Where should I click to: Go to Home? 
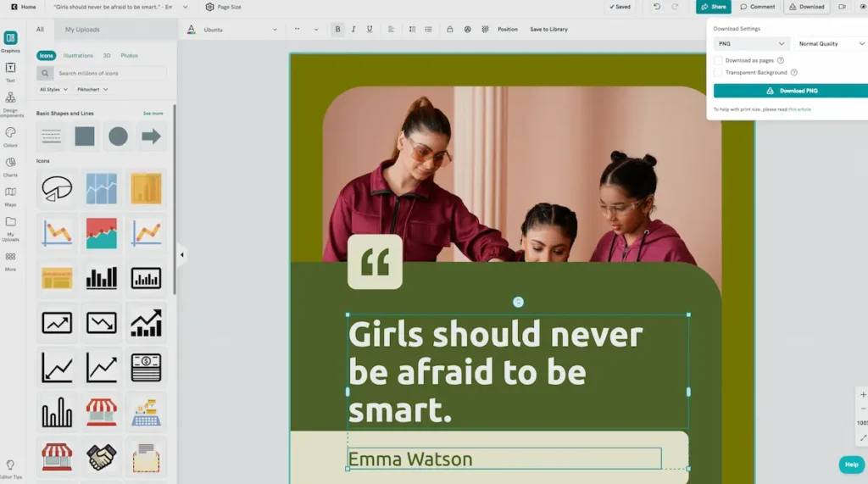(23, 7)
